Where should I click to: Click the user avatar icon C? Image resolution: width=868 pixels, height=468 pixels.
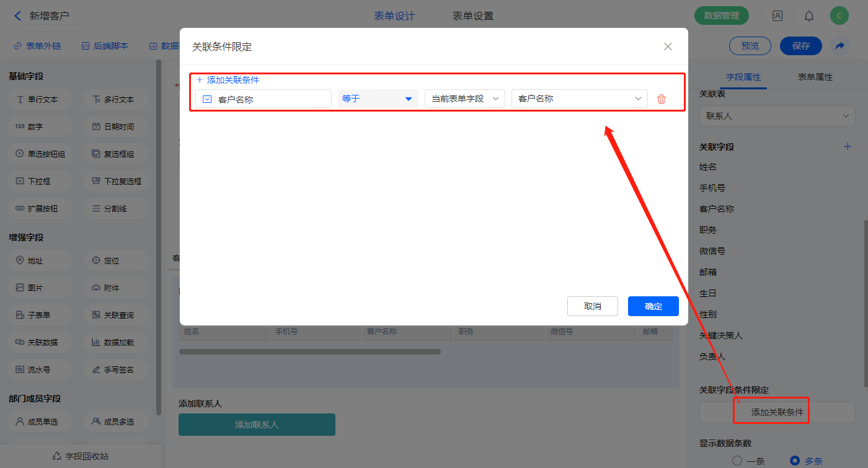pos(839,16)
